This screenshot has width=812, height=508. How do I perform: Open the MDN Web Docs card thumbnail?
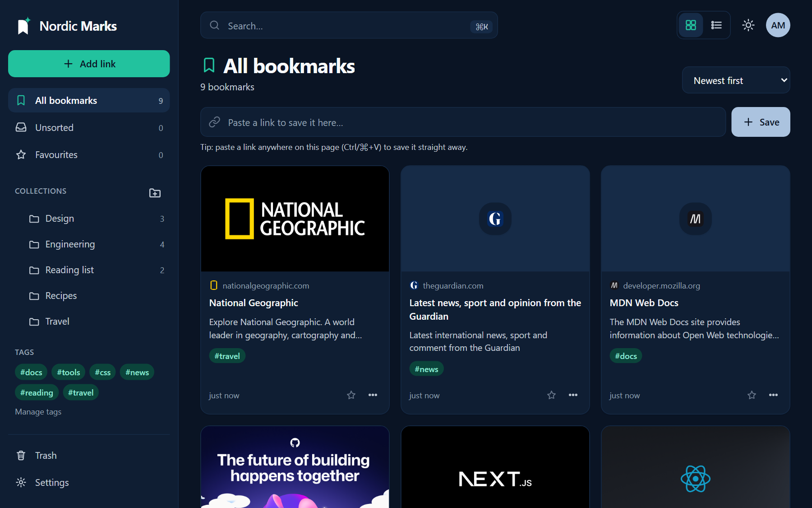tap(696, 219)
